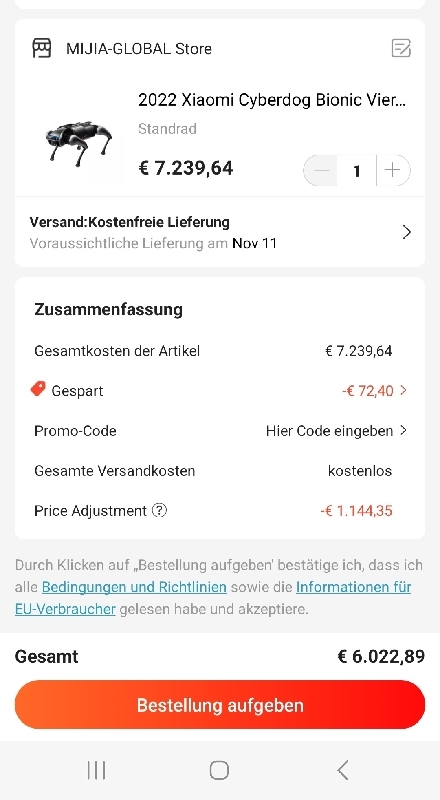This screenshot has width=440, height=800.
Task: Tap the MIJIA-GLOBAL store shop icon
Action: (x=42, y=48)
